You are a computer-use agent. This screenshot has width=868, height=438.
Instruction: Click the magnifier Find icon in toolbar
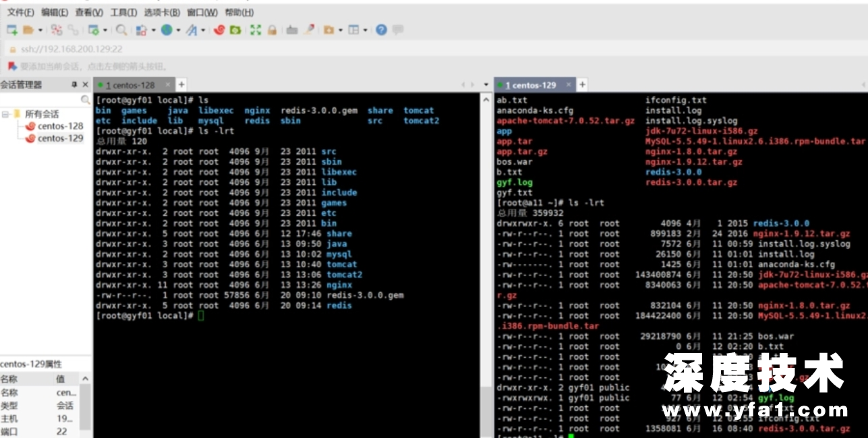(121, 30)
